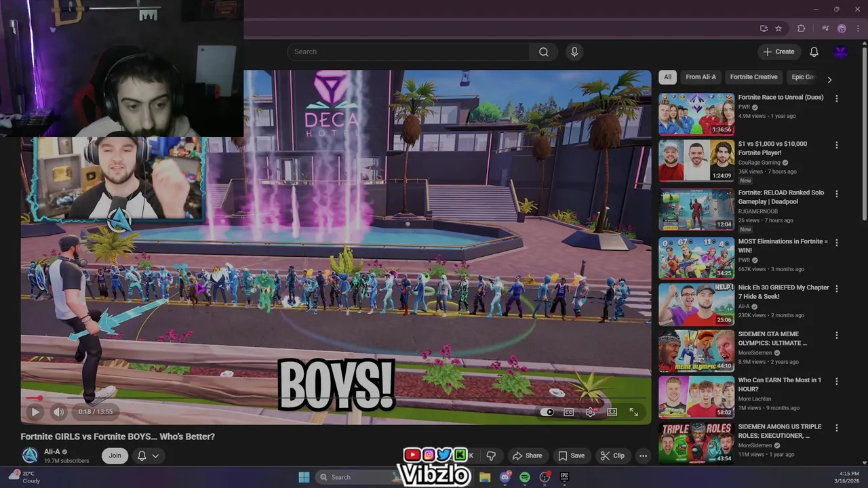Select the All filter chip
Viewport: 868px width, 488px height.
coord(668,77)
